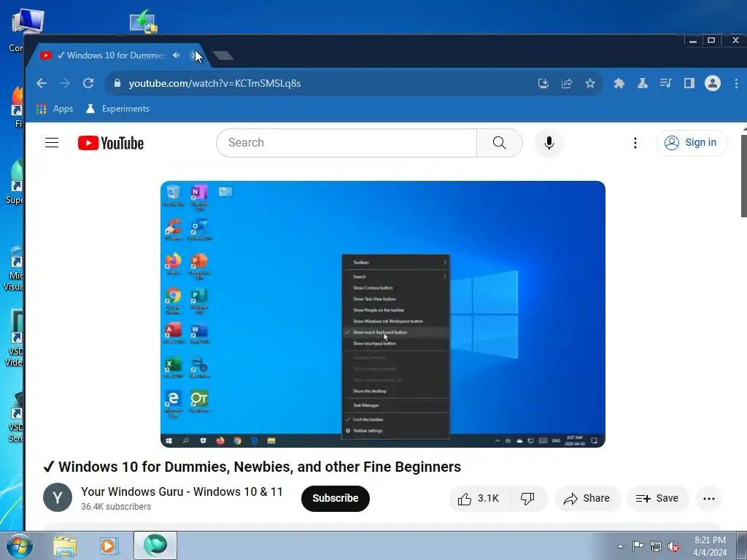
Task: Open the muted volume tray icon
Action: coord(673,546)
